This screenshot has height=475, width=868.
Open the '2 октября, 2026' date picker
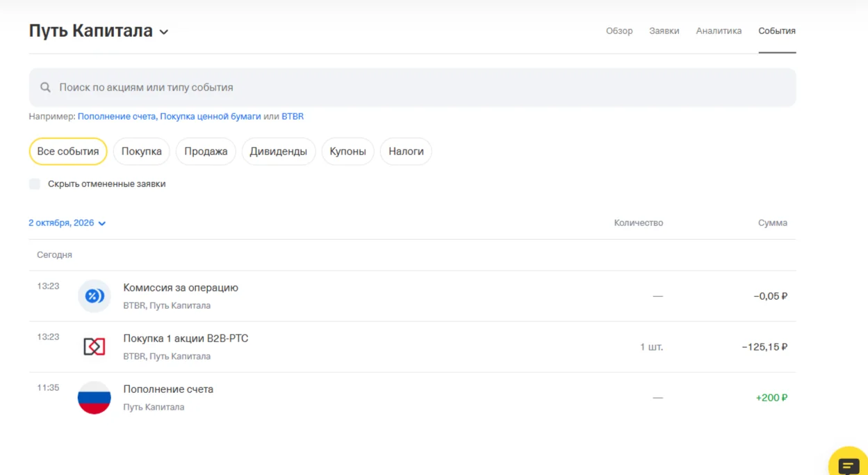pyautogui.click(x=67, y=223)
